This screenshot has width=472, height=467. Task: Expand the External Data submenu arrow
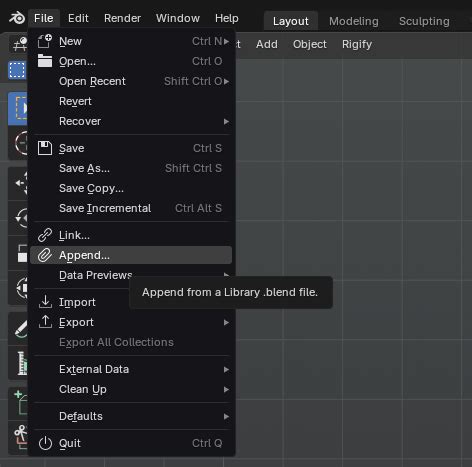coord(226,369)
